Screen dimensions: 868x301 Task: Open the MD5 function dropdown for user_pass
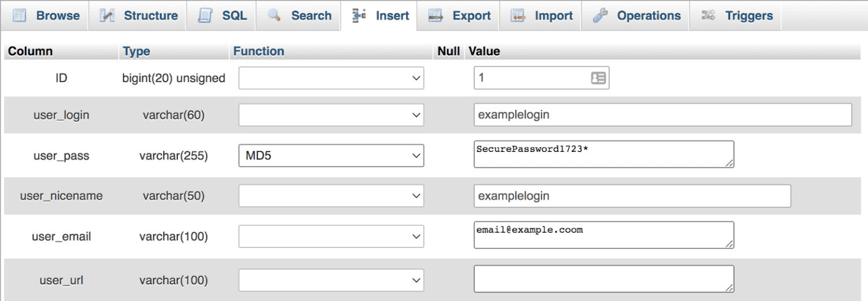tap(331, 155)
